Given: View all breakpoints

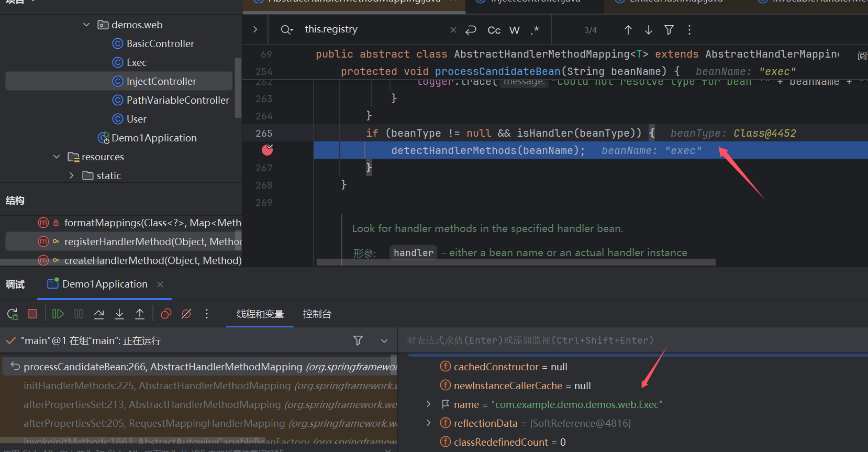Looking at the screenshot, I should pyautogui.click(x=166, y=314).
